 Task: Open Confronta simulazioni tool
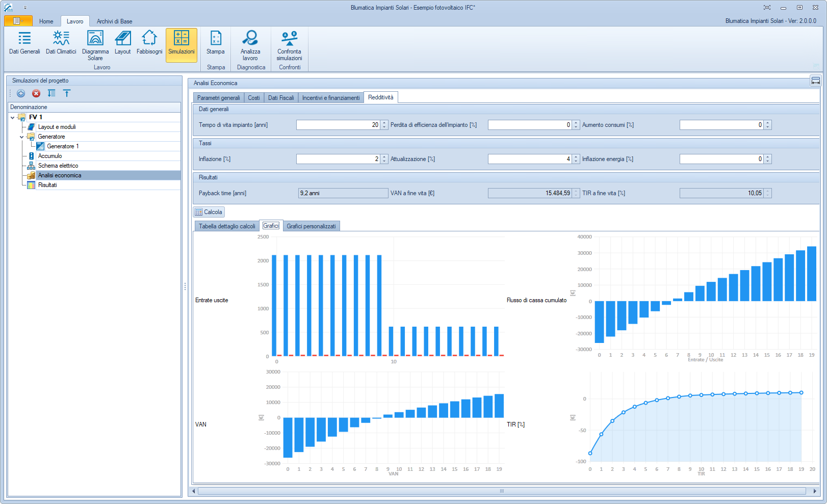289,45
